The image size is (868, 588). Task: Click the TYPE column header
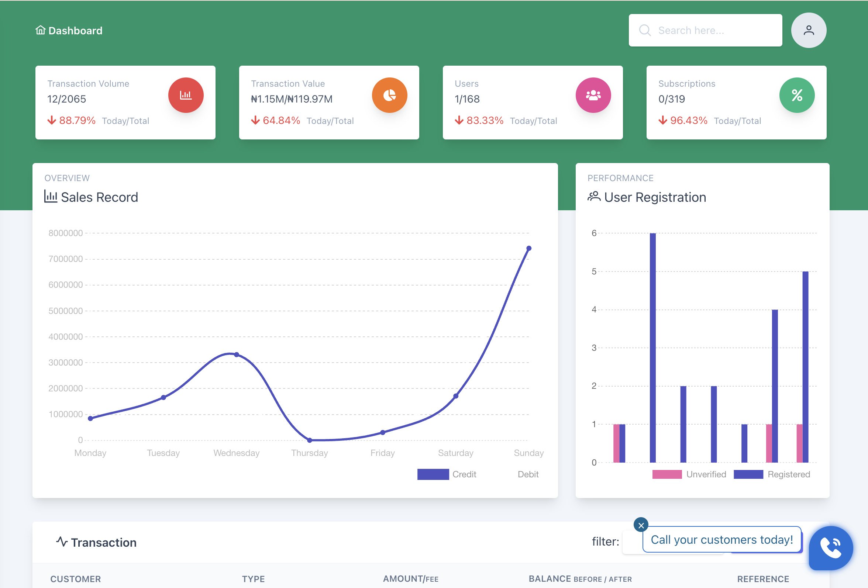coord(253,579)
